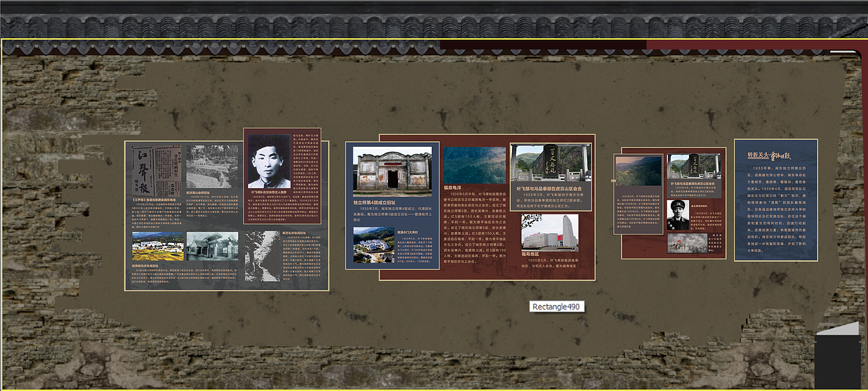Viewport: 868px width, 391px height.
Task: Select the 江声报 newspaper image
Action: coord(157,170)
